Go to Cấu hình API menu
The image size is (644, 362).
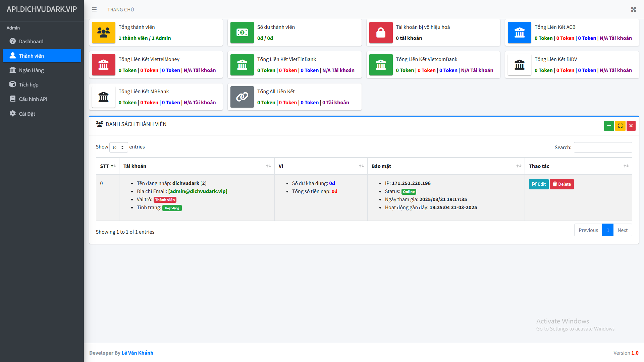(33, 99)
